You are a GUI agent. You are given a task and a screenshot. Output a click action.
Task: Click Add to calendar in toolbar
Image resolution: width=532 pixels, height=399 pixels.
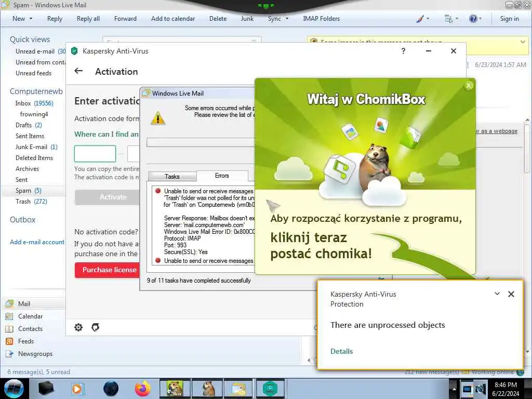click(x=173, y=19)
